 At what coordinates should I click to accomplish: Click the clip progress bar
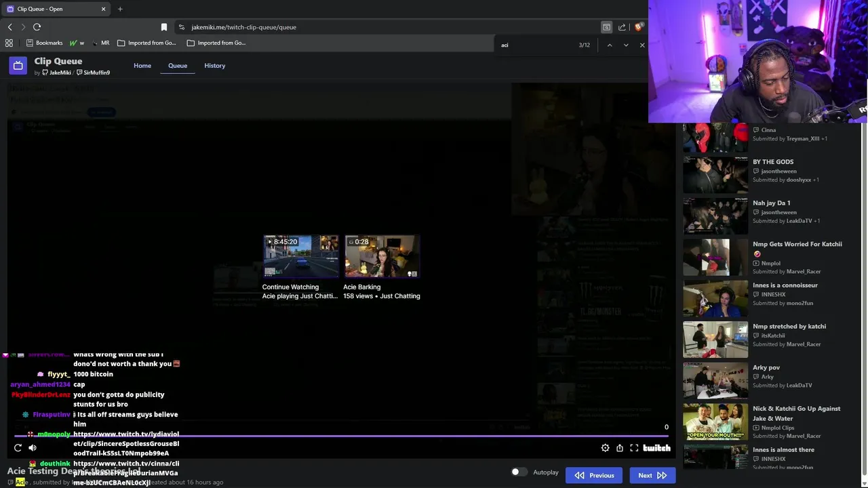pos(342,436)
